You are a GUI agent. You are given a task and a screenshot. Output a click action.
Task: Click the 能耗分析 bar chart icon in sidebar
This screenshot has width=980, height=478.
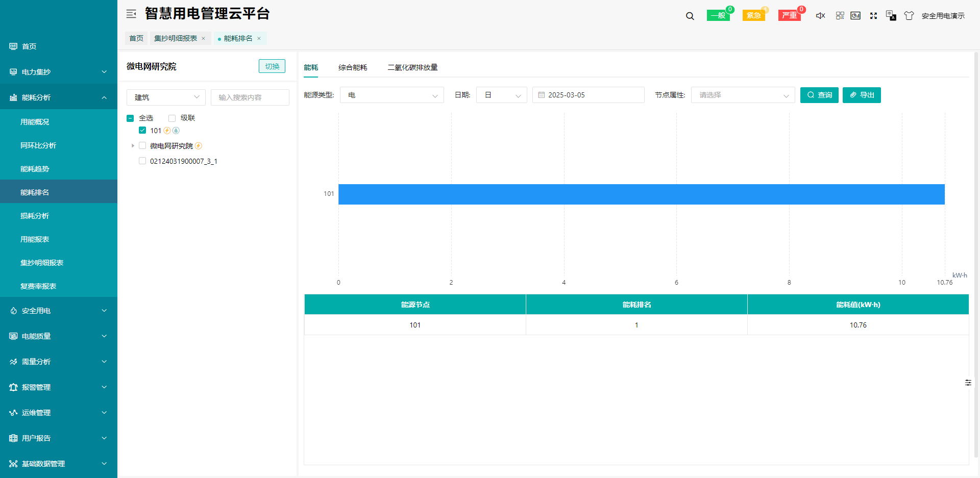pyautogui.click(x=13, y=97)
